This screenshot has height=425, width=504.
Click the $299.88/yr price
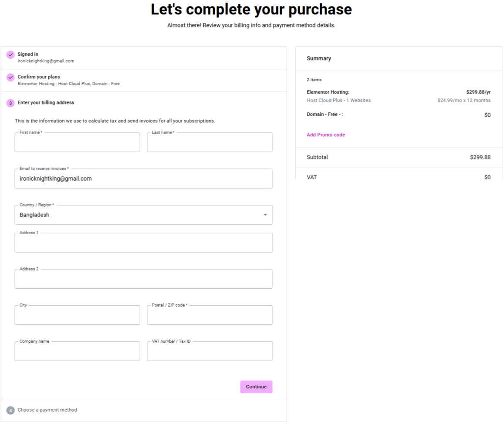(478, 92)
